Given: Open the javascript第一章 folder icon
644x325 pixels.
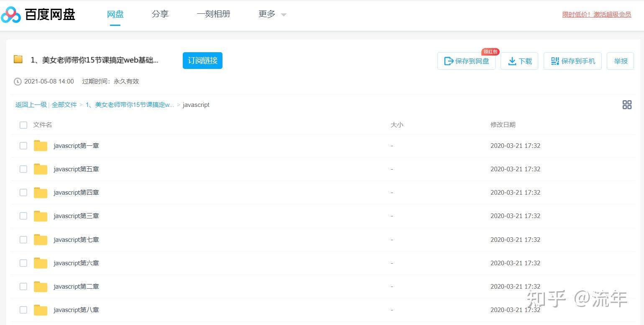Looking at the screenshot, I should [x=41, y=146].
